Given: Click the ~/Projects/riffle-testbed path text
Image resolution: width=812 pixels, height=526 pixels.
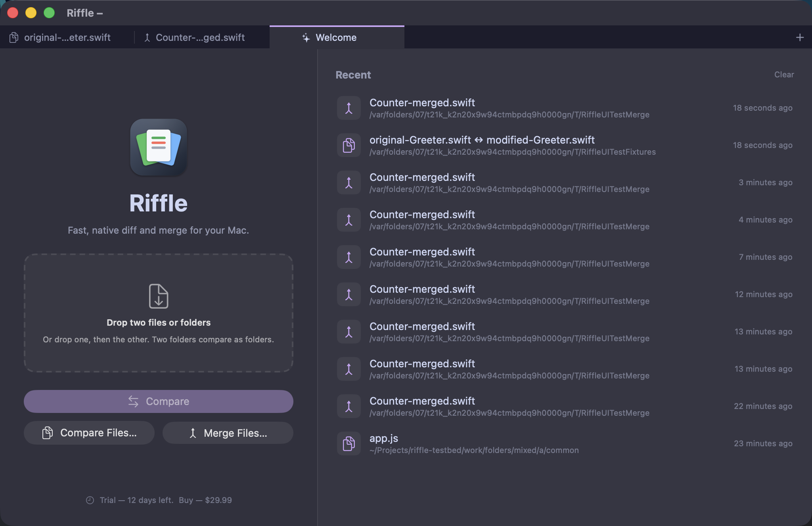Looking at the screenshot, I should [474, 450].
